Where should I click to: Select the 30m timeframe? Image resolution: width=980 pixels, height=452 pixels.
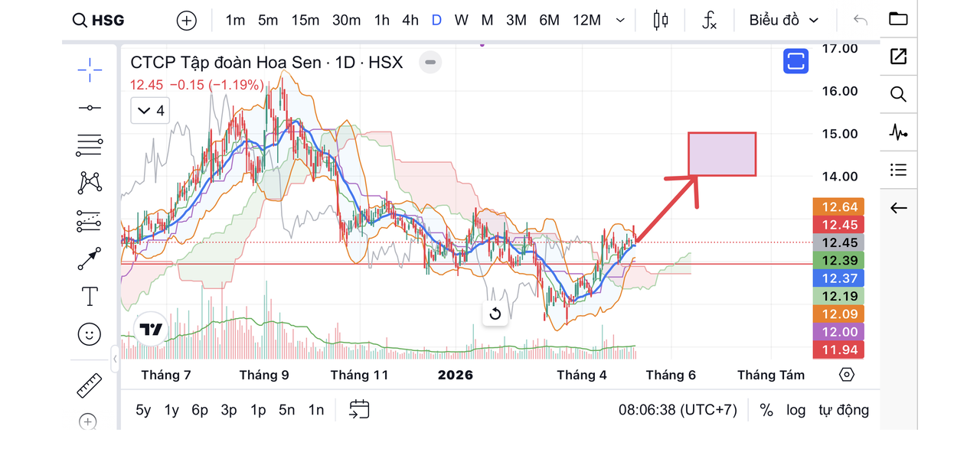346,21
